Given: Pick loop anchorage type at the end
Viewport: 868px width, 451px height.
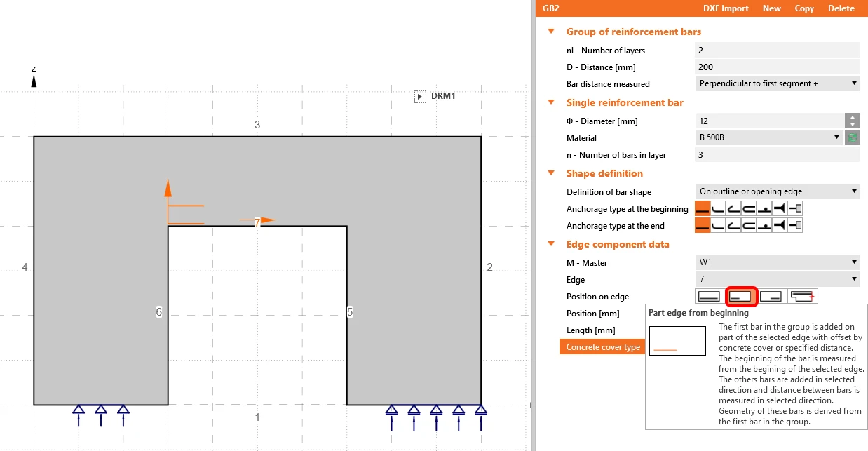Looking at the screenshot, I should 749,226.
